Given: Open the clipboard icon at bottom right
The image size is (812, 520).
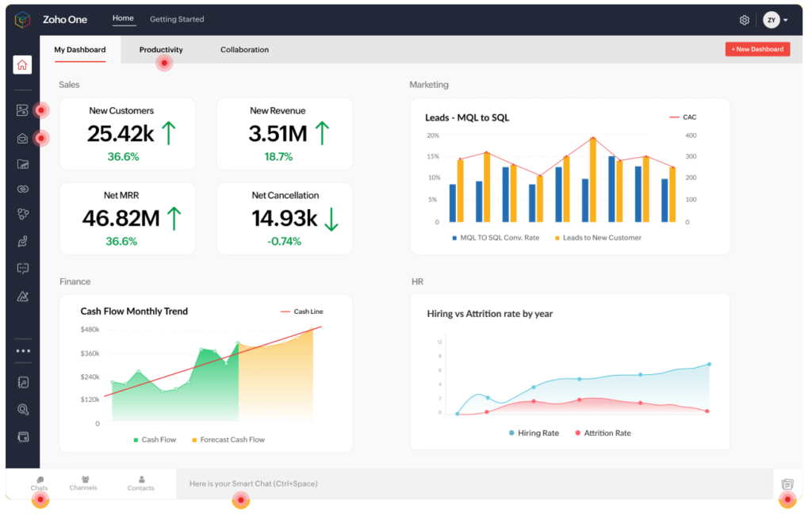Looking at the screenshot, I should [787, 484].
